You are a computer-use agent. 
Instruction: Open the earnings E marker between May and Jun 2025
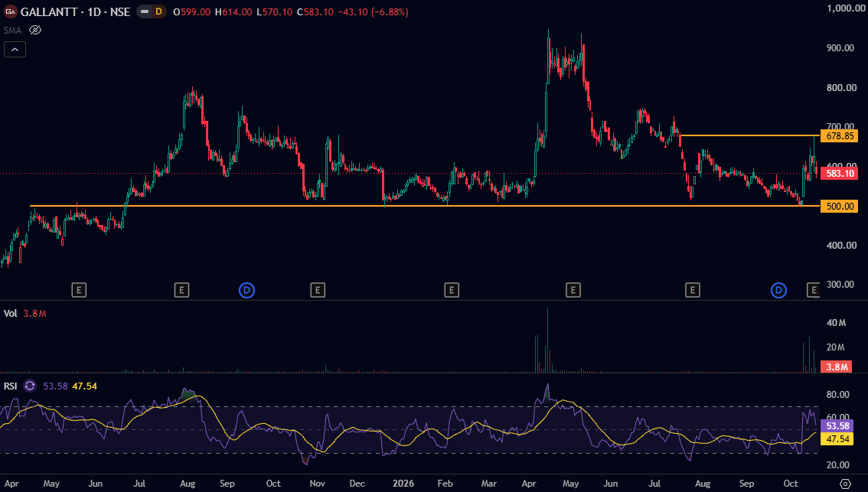tap(79, 290)
